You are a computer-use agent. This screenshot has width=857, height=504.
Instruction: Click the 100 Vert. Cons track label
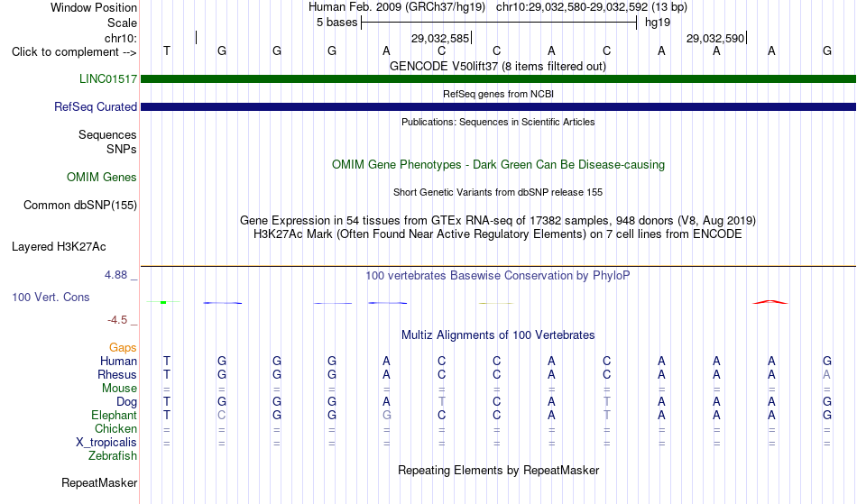pos(51,297)
